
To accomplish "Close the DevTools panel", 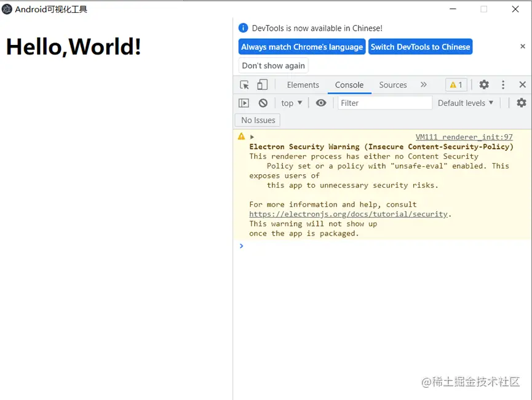I will [x=523, y=84].
